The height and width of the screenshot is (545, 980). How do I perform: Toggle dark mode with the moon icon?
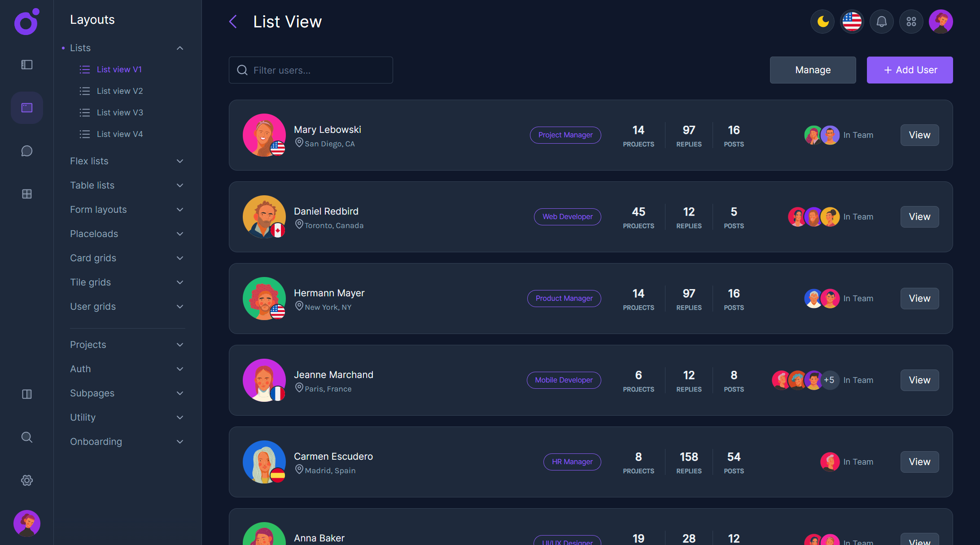click(x=822, y=21)
